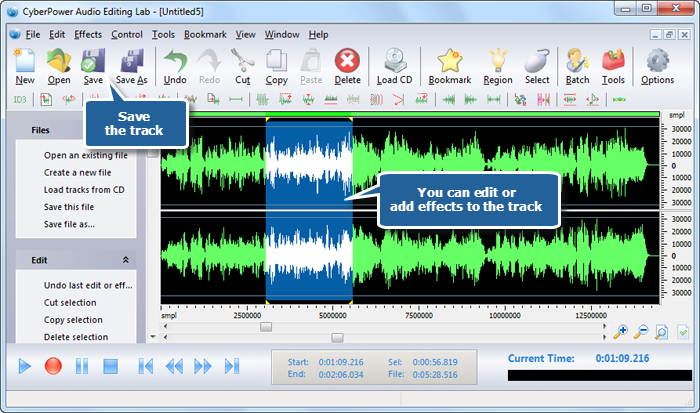The image size is (700, 413).
Task: Click the upper scrollbar right arrow
Action: click(604, 327)
